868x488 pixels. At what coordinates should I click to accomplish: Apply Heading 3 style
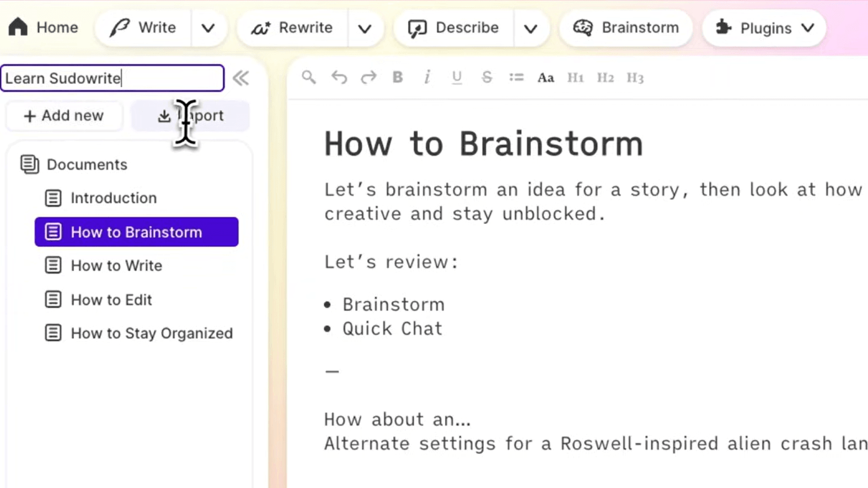(635, 78)
